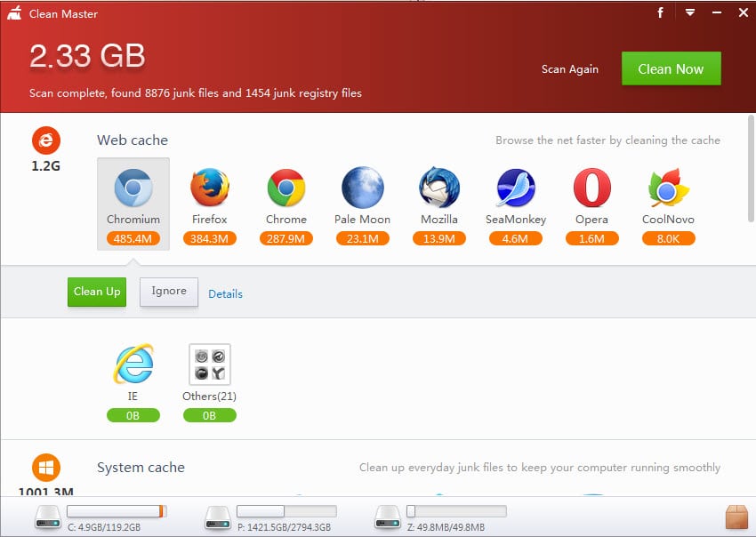Click the P: drive icon
The height and width of the screenshot is (537, 756).
coord(217,517)
